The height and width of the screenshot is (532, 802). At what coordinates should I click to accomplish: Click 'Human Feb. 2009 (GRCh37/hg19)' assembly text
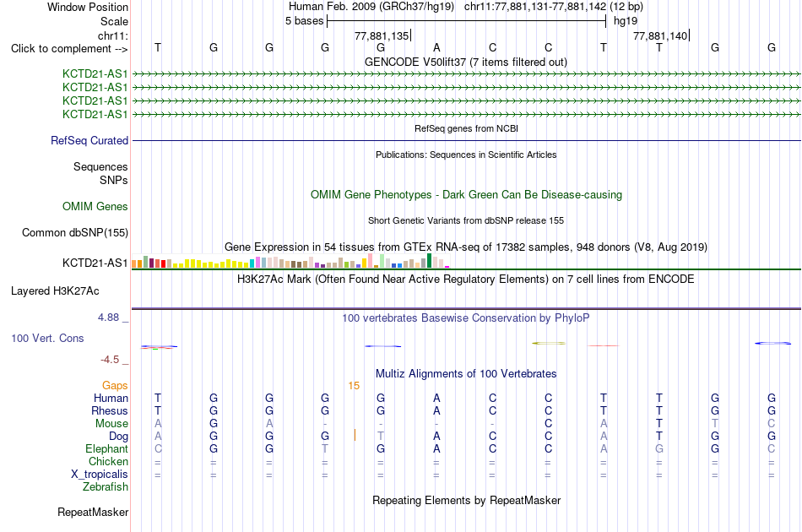pos(371,7)
